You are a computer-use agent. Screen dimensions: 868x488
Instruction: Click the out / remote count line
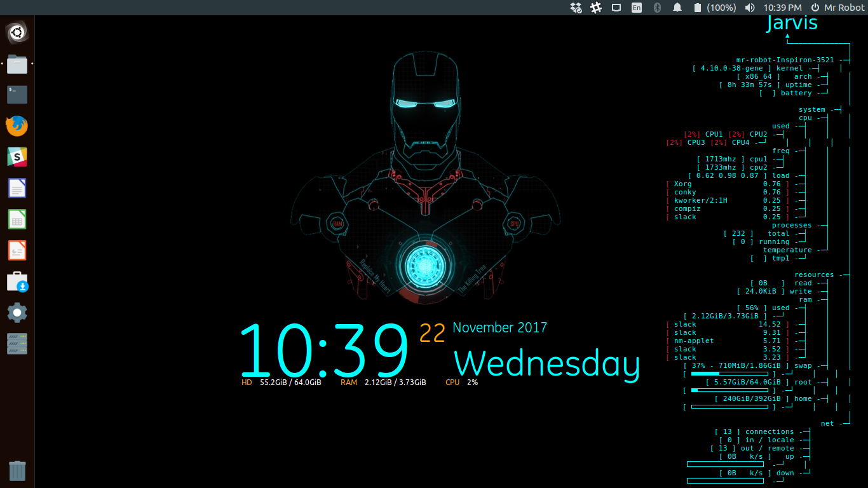pos(752,448)
